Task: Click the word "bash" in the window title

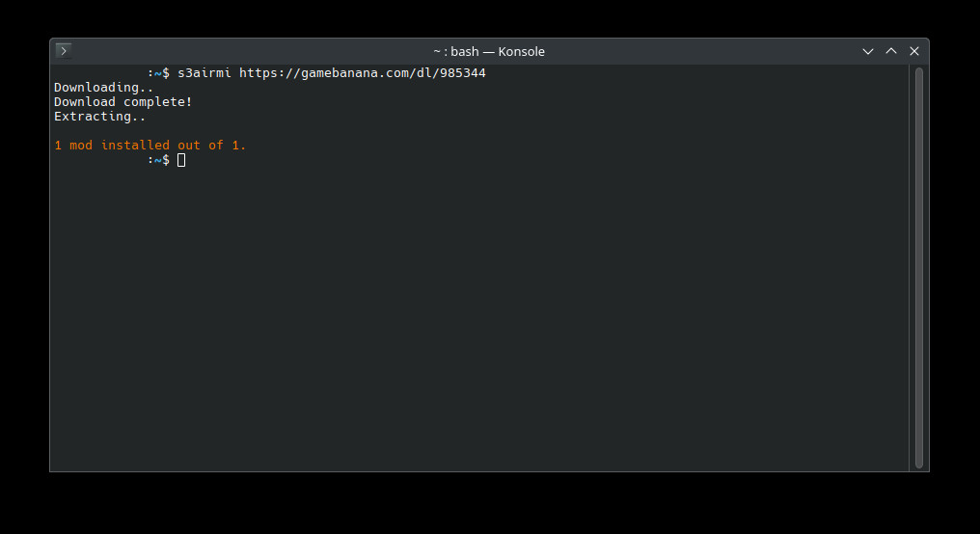Action: [466, 51]
